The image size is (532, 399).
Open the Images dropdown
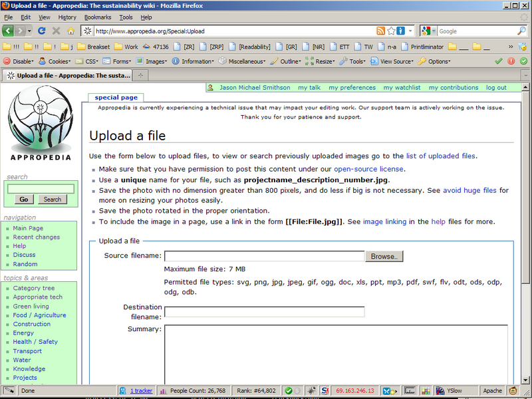click(x=152, y=61)
